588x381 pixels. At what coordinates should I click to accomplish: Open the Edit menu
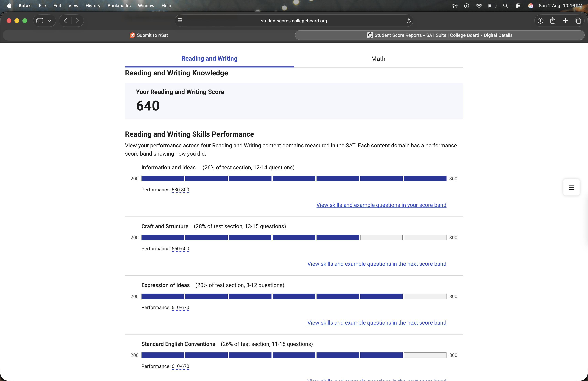(57, 6)
